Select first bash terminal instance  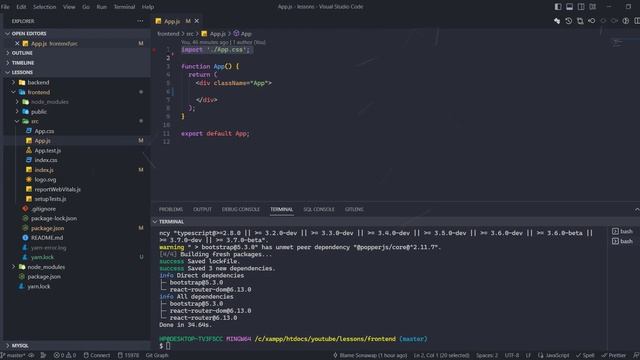click(x=622, y=231)
